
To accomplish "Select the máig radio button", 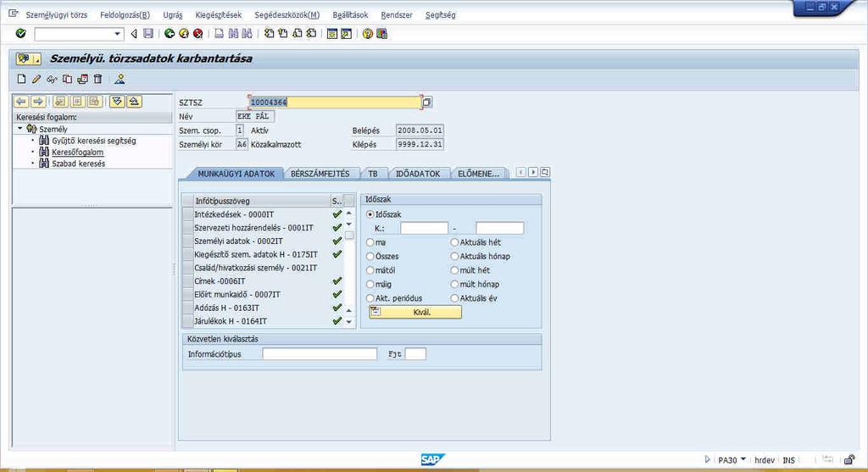I will tap(370, 284).
